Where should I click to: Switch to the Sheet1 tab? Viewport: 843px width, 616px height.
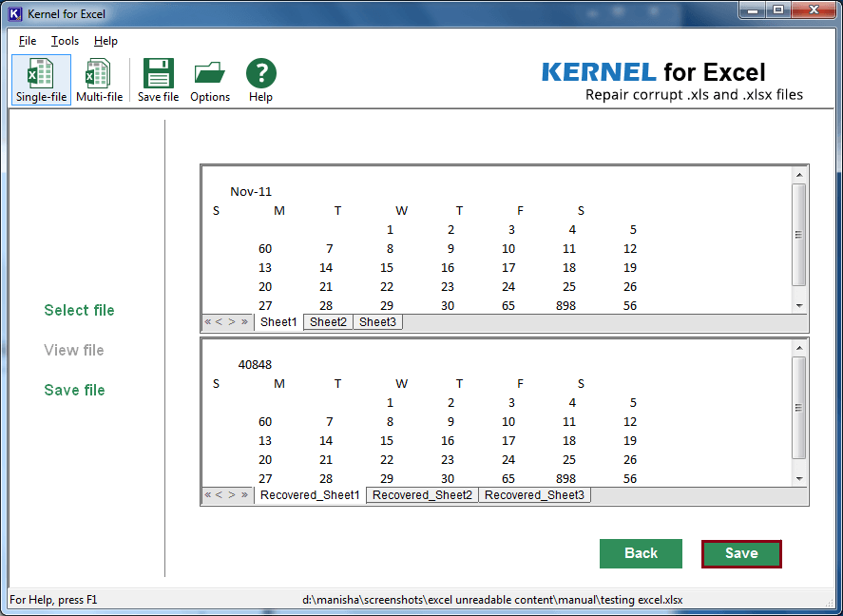click(278, 322)
